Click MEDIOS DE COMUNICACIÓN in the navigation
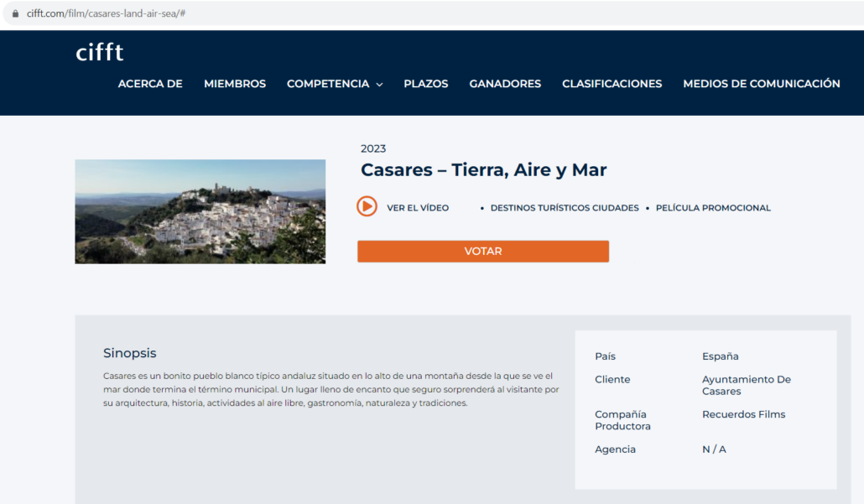This screenshot has width=864, height=504. [x=761, y=84]
